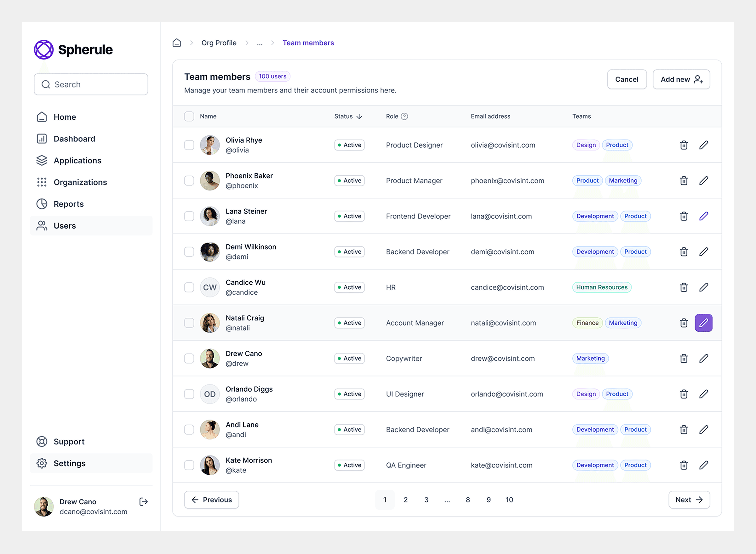Toggle the select-all checkbox in the table header
Viewport: 756px width, 554px height.
pos(189,116)
